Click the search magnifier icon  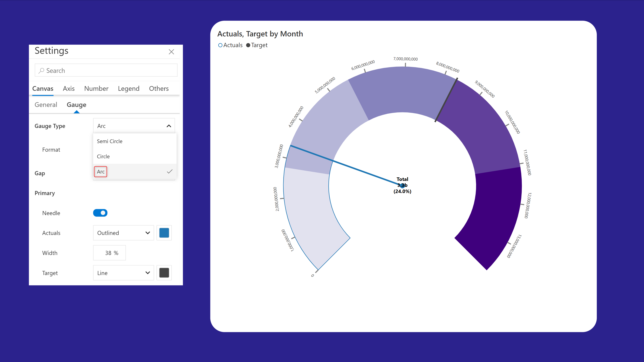[x=41, y=71]
